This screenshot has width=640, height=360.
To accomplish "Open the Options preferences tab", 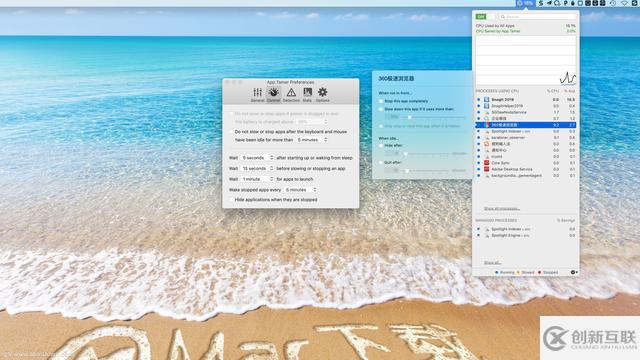I will (x=322, y=95).
